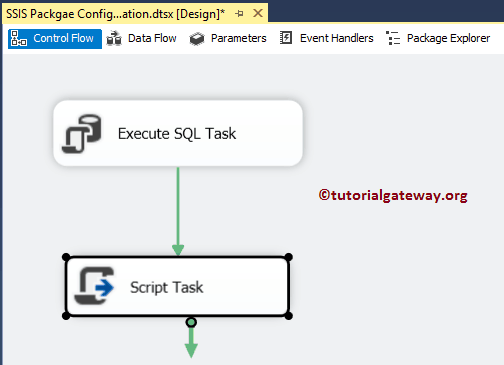Select the Execute SQL Task label
The height and width of the screenshot is (365, 504).
(177, 134)
